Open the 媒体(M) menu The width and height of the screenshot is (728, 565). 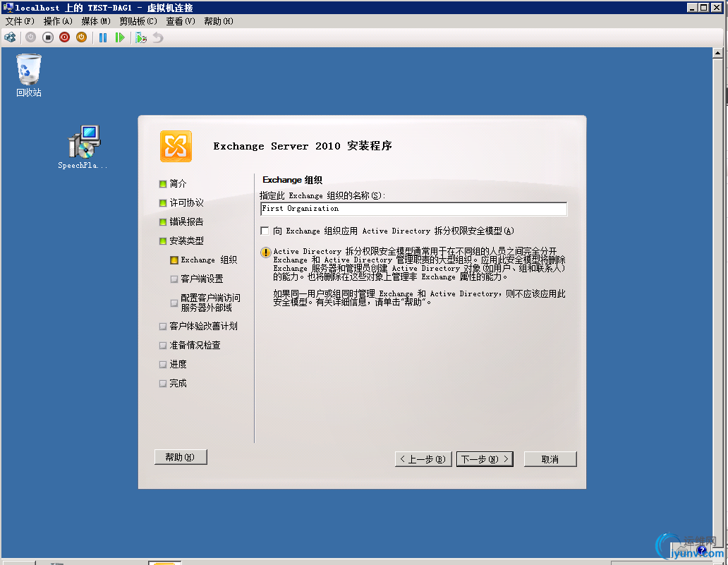[96, 21]
